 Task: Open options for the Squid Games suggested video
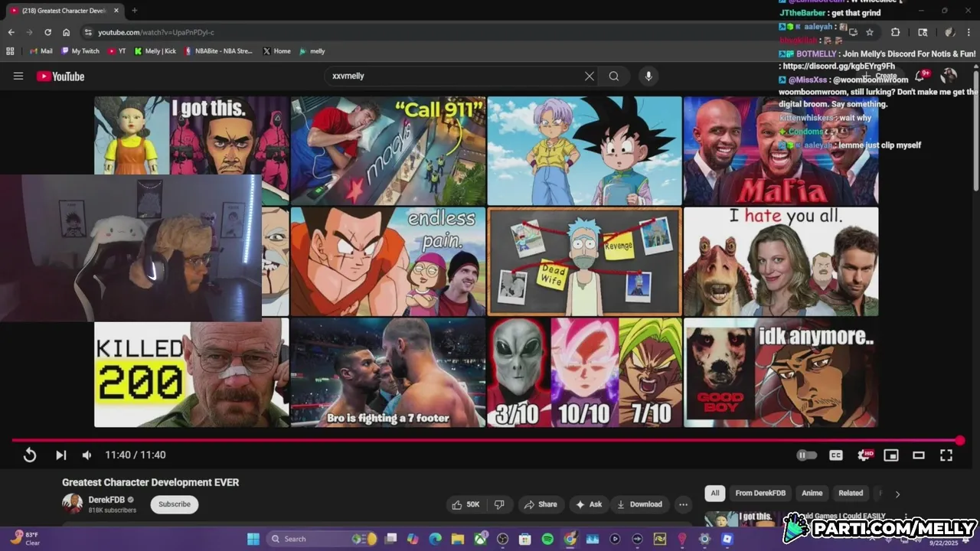(x=905, y=517)
